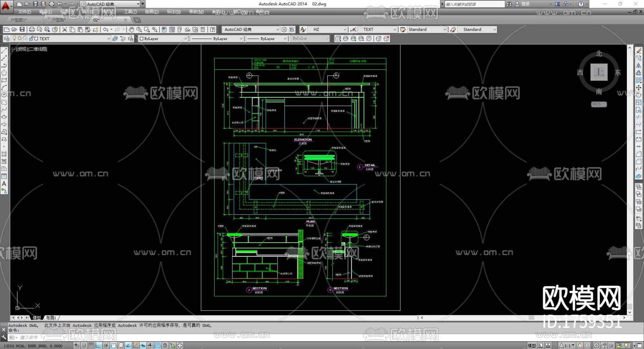This screenshot has height=349, width=644.
Task: Open the TEXT layer dropdown
Action: pyautogui.click(x=108, y=39)
